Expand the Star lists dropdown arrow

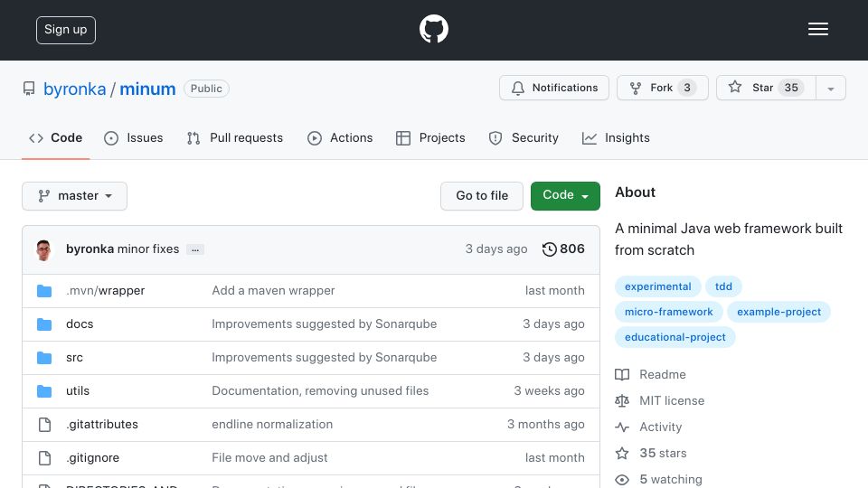pyautogui.click(x=830, y=88)
